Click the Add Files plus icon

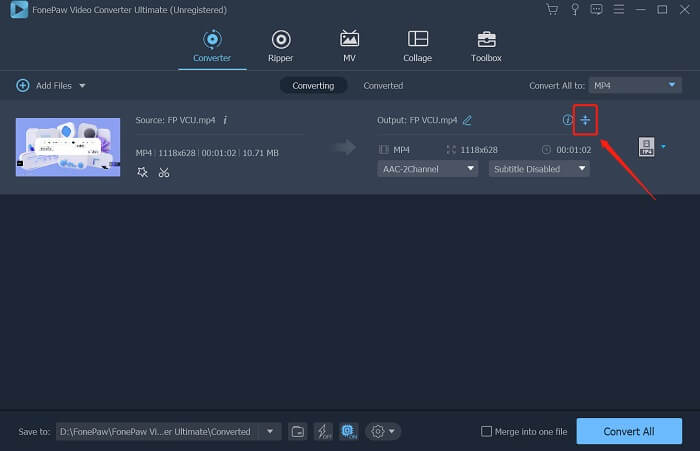coord(23,85)
